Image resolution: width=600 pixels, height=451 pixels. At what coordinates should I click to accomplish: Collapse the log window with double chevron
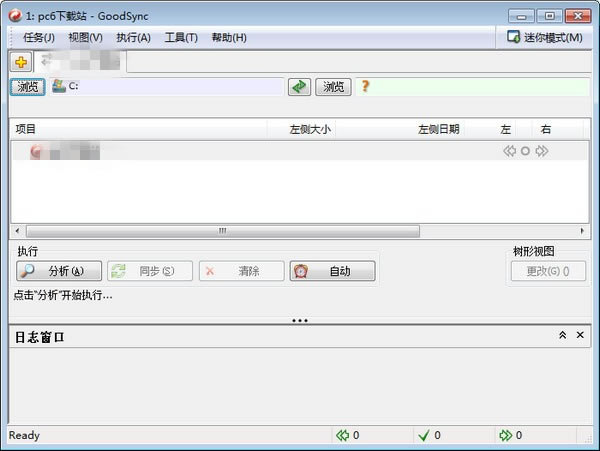[x=562, y=335]
